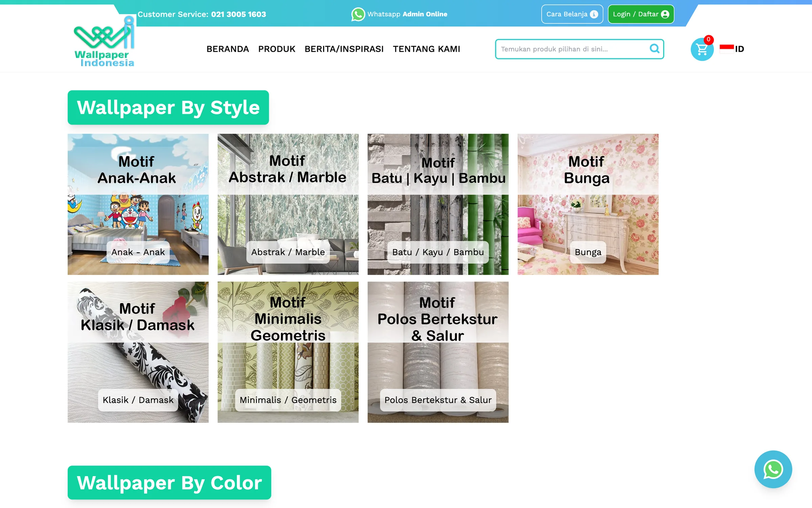Open Motif Abstrak / Marble thumbnail
812x508 pixels.
[288, 204]
